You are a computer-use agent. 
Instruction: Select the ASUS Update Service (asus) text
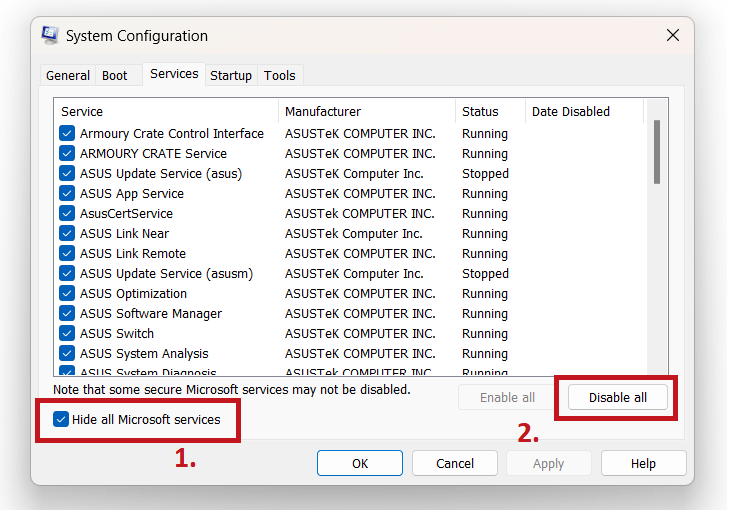point(162,174)
